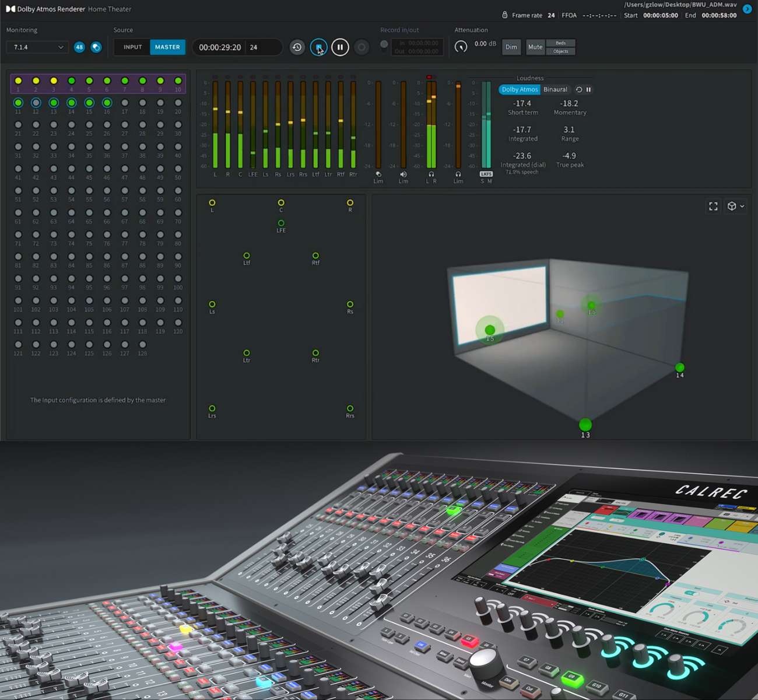Reset loudness measurement with the circular arrow icon
Image resolution: width=758 pixels, height=700 pixels.
579,89
